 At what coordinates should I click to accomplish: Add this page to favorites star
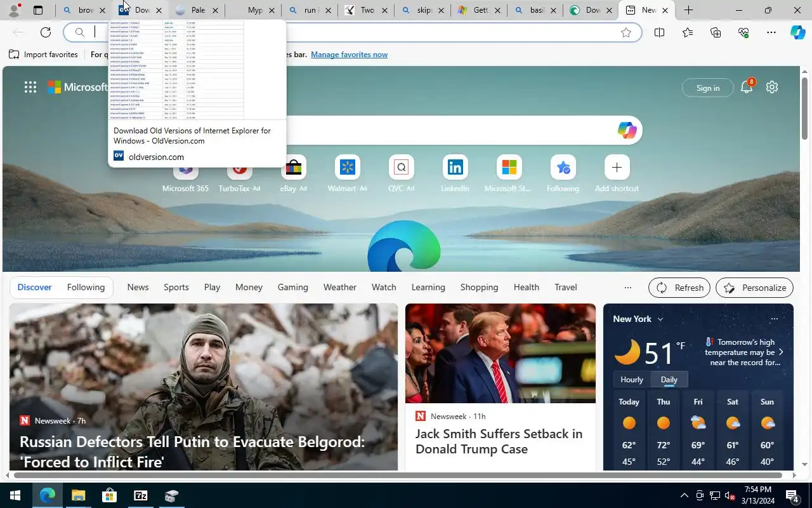626,32
